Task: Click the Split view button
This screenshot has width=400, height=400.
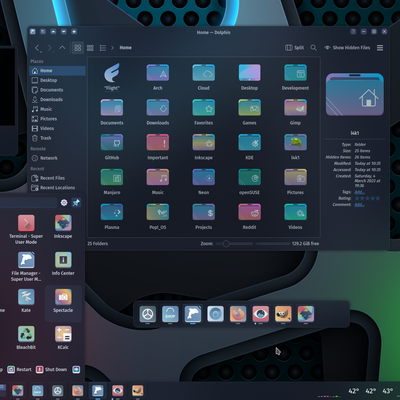Action: [295, 48]
